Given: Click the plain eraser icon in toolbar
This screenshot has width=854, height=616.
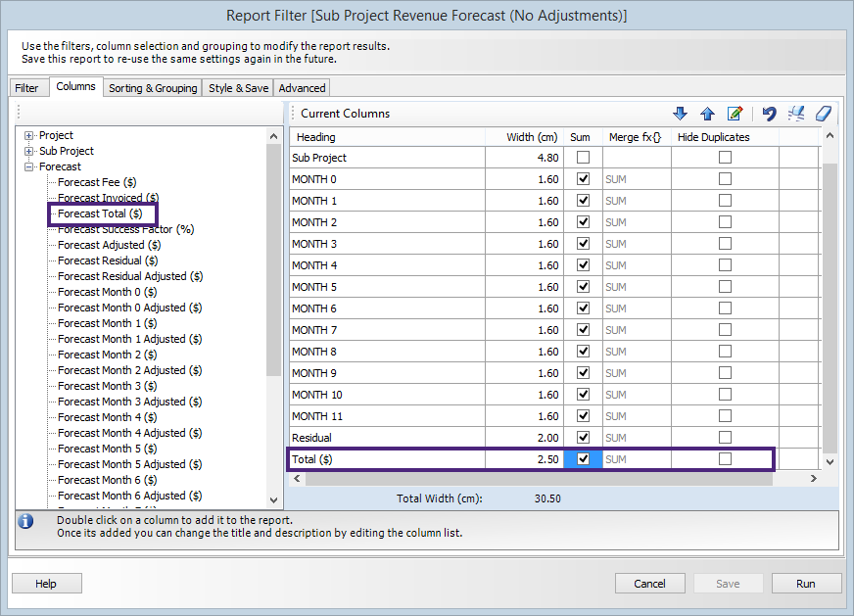Looking at the screenshot, I should pos(824,114).
